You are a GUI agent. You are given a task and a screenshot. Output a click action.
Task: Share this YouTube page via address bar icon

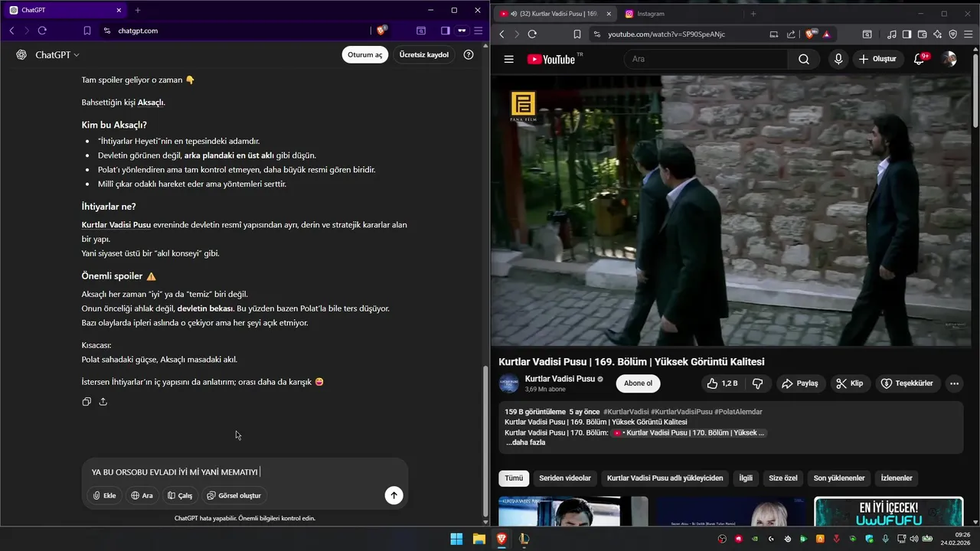click(x=791, y=34)
